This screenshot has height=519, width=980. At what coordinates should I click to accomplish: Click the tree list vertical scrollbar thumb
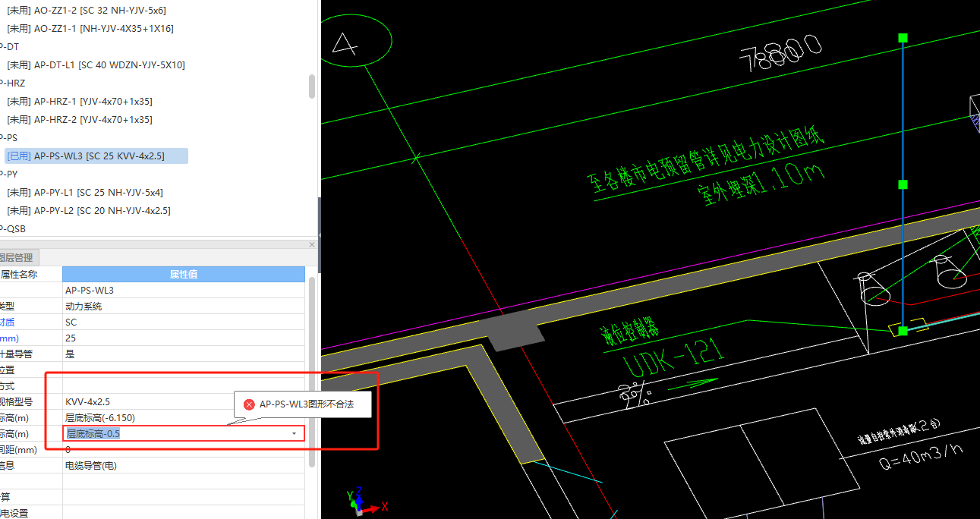tap(312, 86)
